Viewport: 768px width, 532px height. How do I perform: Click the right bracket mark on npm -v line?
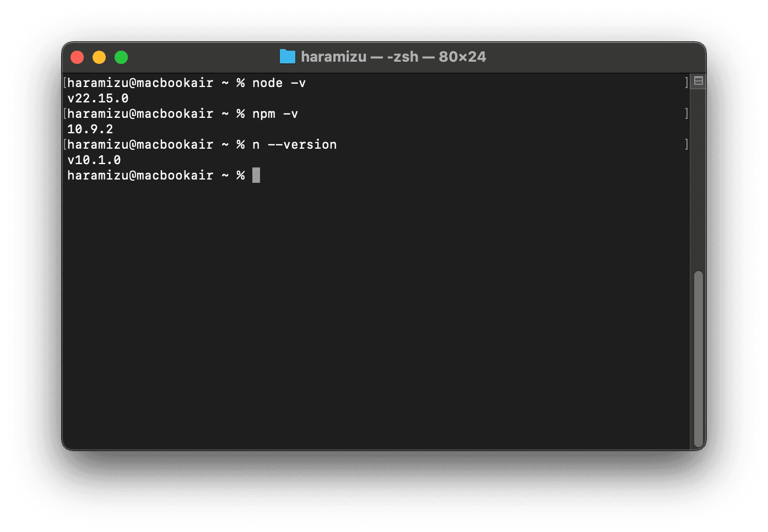point(686,113)
